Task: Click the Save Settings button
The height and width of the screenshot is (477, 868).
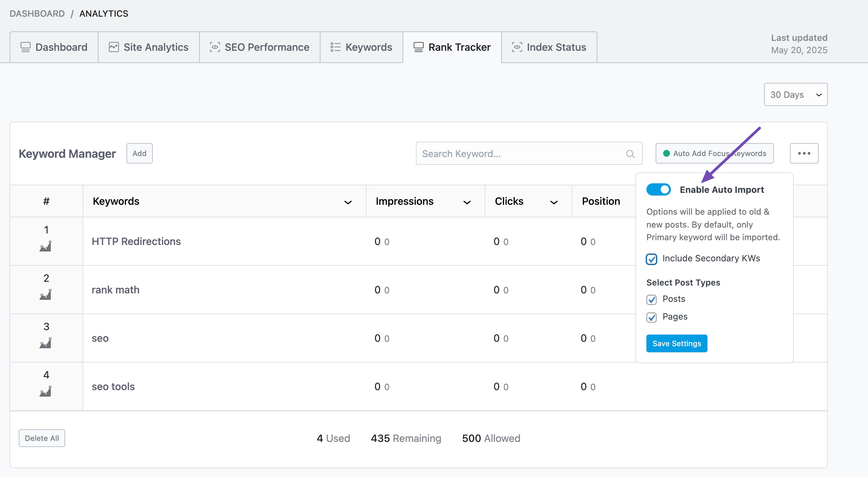Action: pyautogui.click(x=676, y=343)
